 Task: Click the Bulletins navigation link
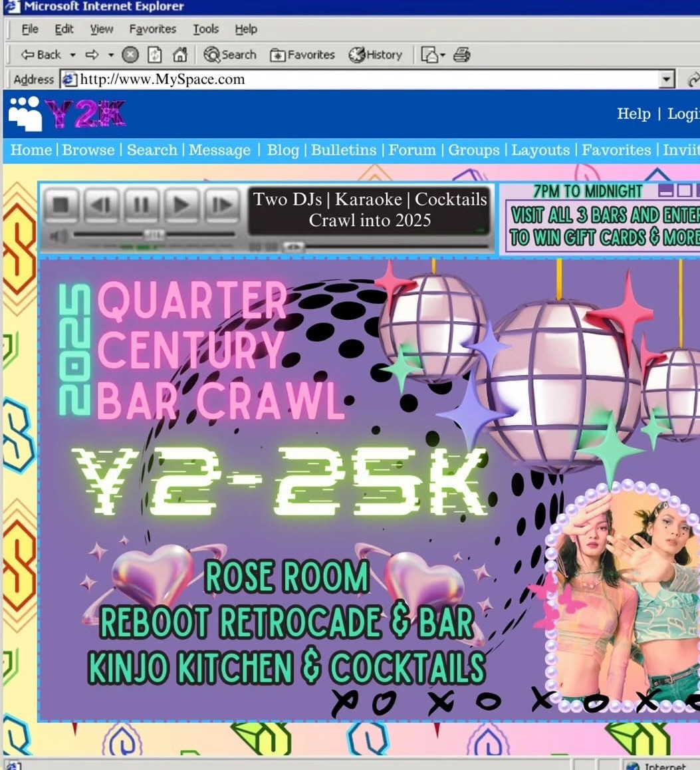tap(344, 150)
